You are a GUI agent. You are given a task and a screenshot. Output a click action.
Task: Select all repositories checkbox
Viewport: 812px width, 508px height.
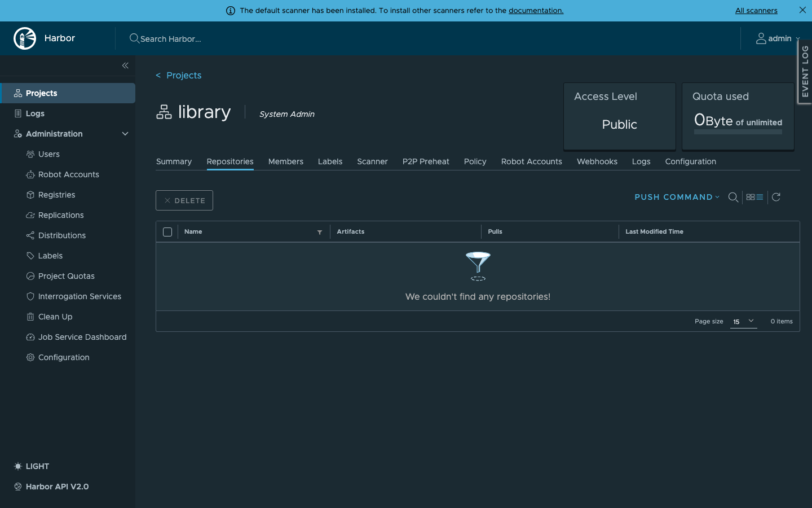point(167,232)
